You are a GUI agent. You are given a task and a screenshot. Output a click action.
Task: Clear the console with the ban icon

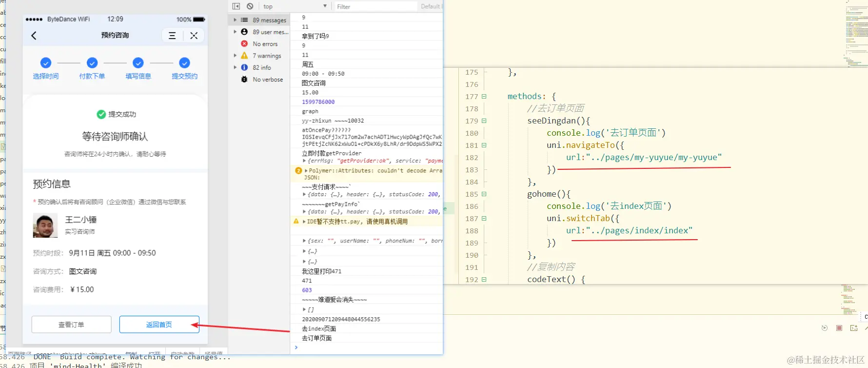(250, 6)
